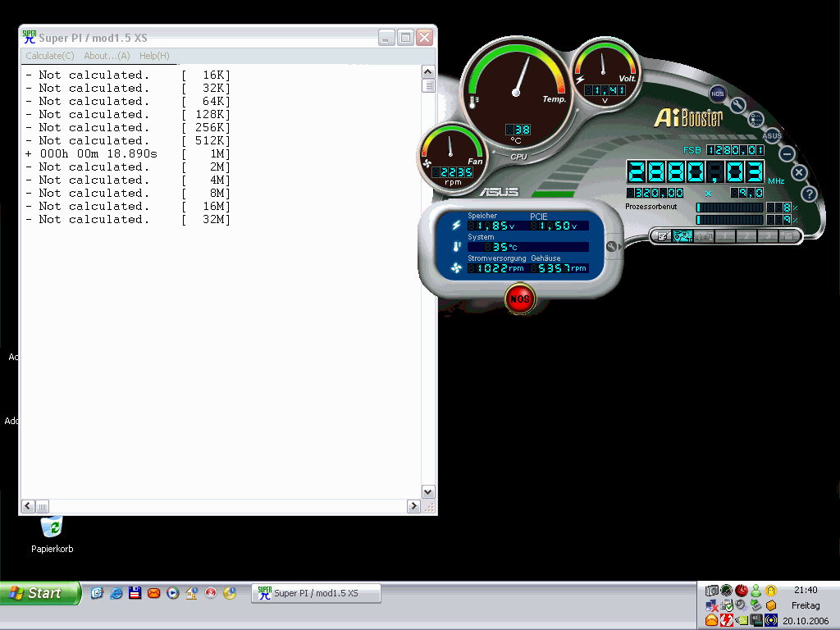Open the Help(H) menu
Image resolution: width=840 pixels, height=630 pixels.
(154, 56)
